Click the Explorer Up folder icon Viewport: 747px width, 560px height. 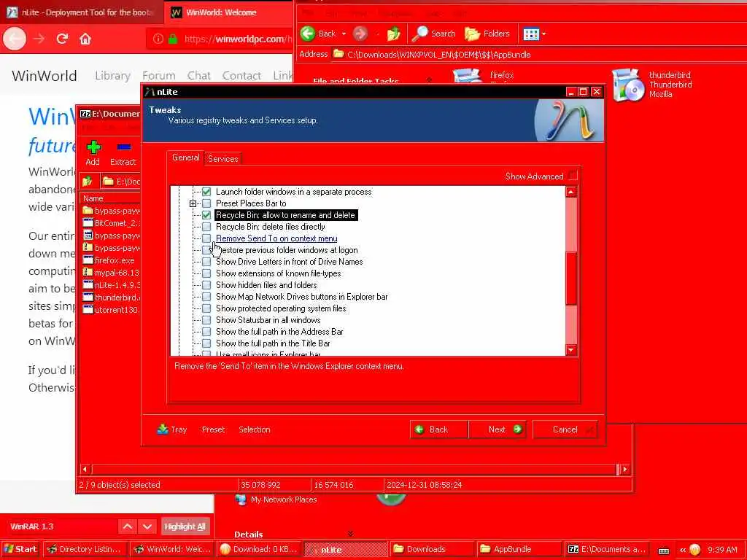coord(393,34)
